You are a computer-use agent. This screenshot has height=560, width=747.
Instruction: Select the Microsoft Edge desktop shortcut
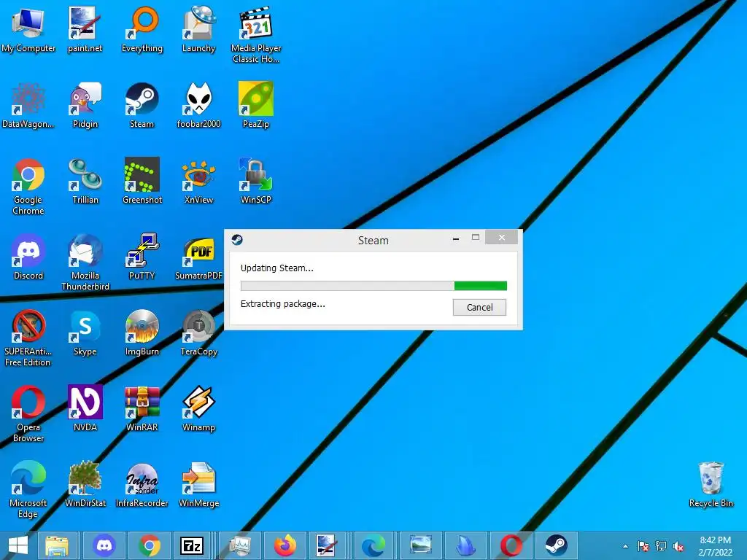click(x=28, y=489)
